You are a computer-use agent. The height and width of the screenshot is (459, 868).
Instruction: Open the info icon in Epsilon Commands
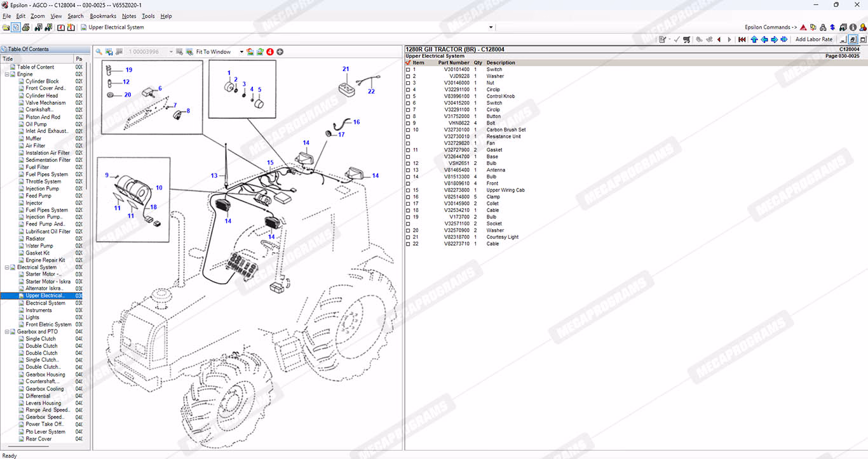pos(853,27)
